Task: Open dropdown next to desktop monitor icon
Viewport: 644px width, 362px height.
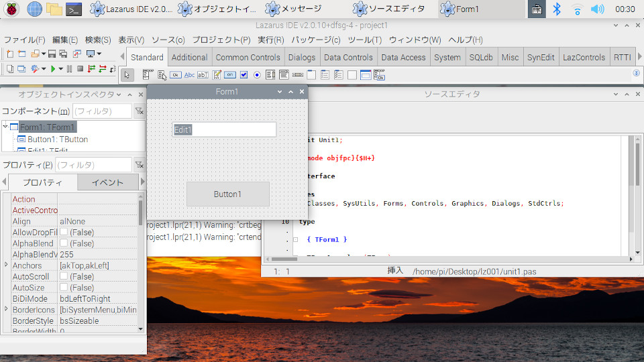Action: [99, 54]
